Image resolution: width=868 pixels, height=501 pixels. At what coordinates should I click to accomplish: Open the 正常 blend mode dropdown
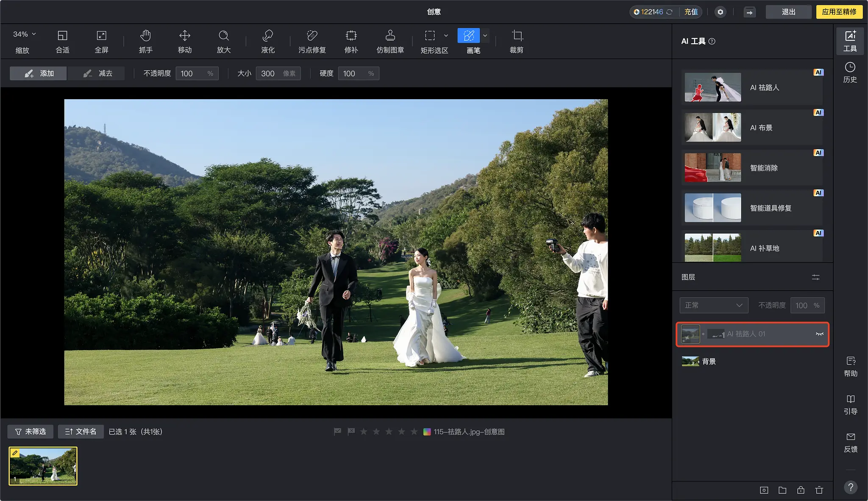click(714, 305)
